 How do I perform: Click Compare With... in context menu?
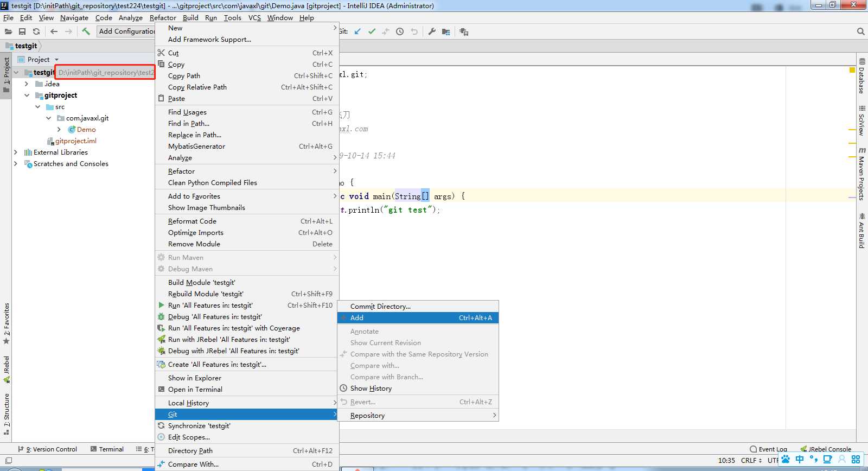click(247, 464)
